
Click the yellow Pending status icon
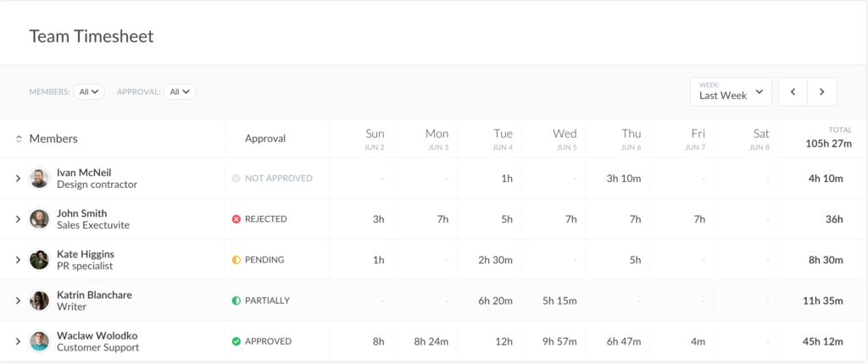coord(236,260)
